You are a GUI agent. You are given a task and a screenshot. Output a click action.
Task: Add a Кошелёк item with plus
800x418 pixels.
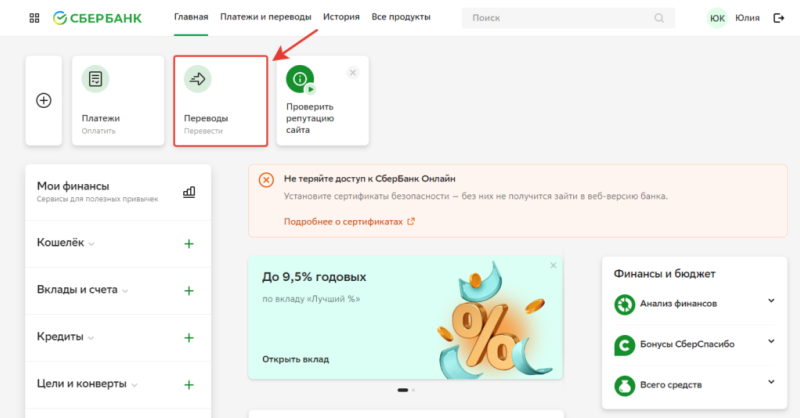coord(189,244)
